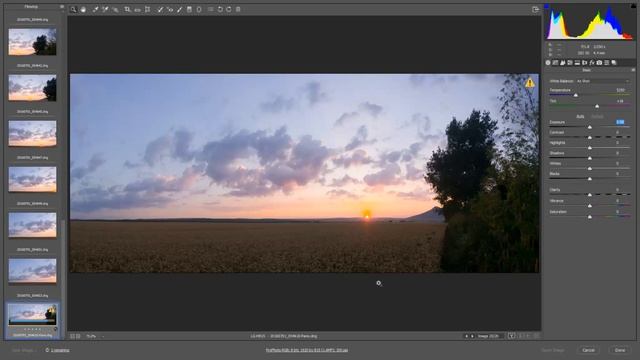Click the Highlights slider handle
This screenshot has width=640, height=360.
click(590, 148)
